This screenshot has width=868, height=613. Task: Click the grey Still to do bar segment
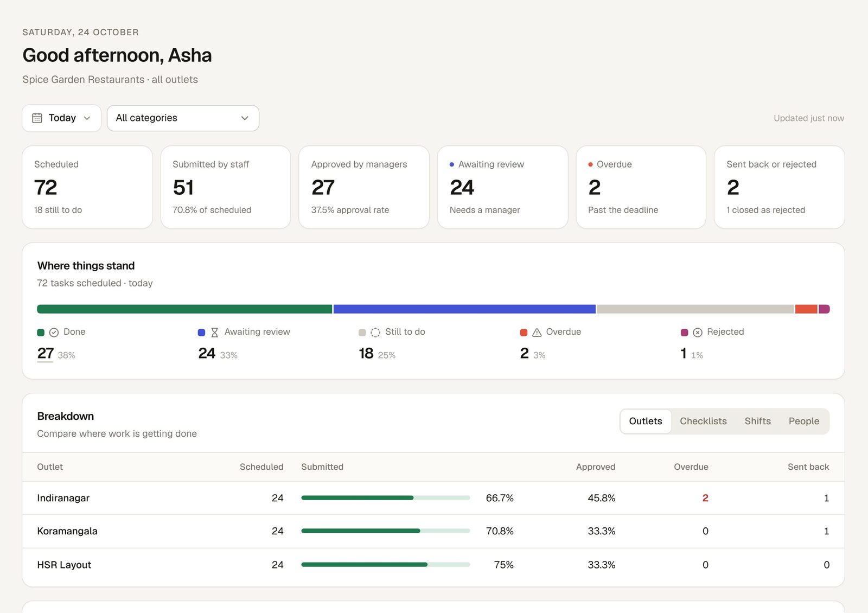pyautogui.click(x=695, y=309)
